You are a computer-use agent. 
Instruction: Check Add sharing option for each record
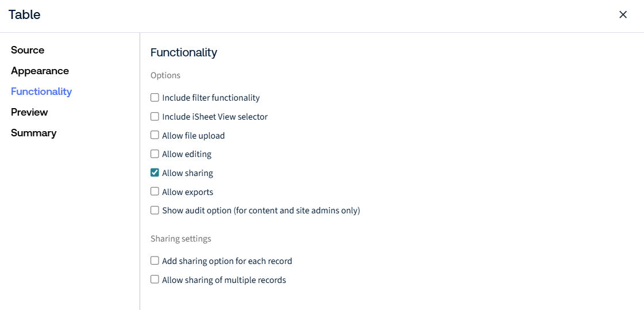point(155,261)
